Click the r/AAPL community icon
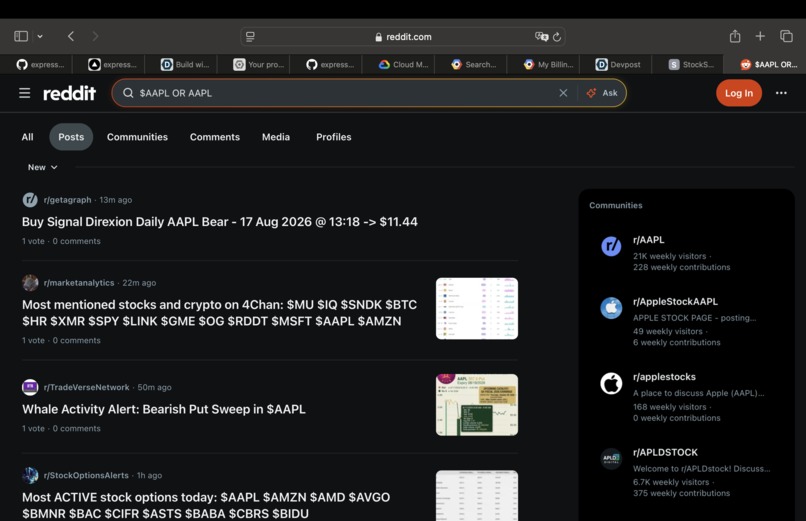 [611, 246]
